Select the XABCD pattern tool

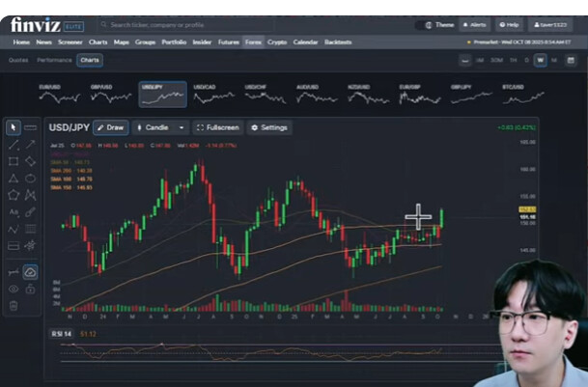click(x=30, y=195)
